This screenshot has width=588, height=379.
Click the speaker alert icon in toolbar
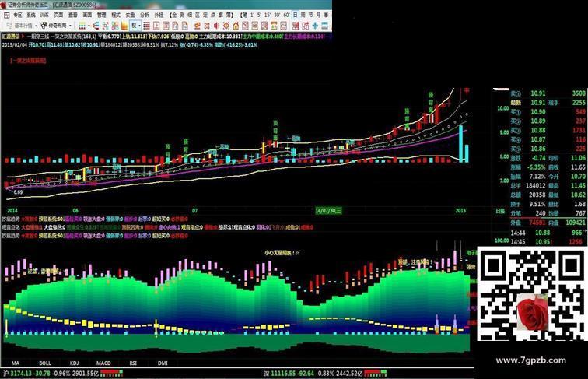pyautogui.click(x=216, y=26)
